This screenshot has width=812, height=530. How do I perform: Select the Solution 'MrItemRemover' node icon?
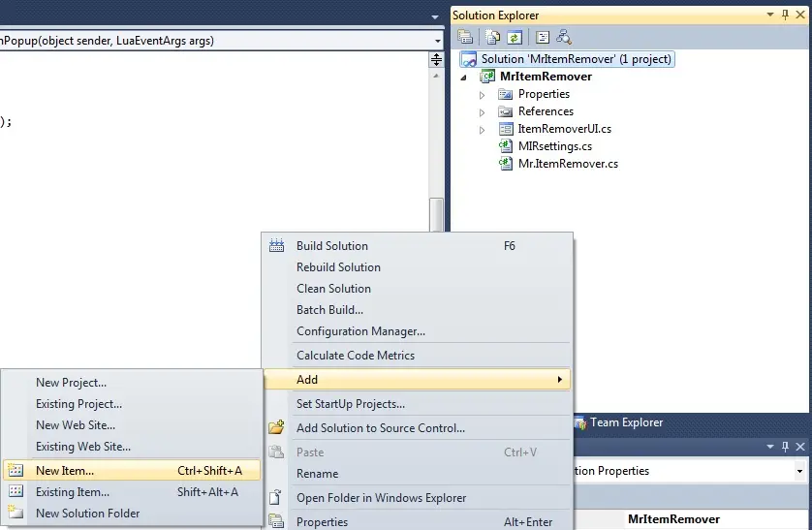pos(469,59)
